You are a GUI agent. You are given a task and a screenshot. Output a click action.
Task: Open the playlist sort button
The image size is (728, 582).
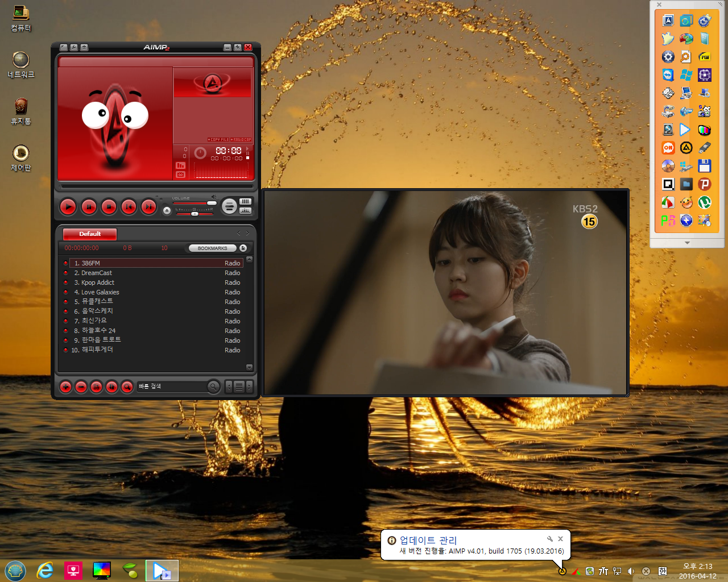(112, 387)
